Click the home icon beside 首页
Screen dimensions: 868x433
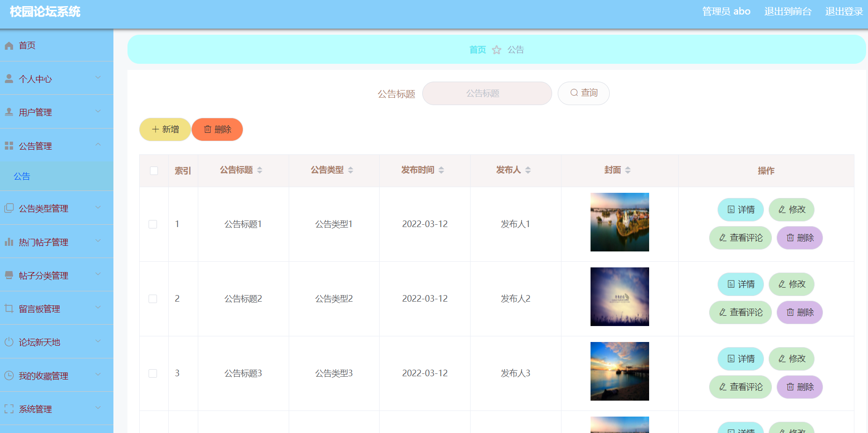pos(9,46)
